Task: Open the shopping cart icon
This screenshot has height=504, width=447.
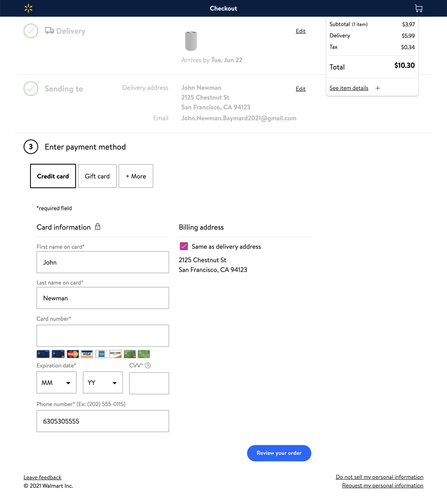Action: click(418, 8)
